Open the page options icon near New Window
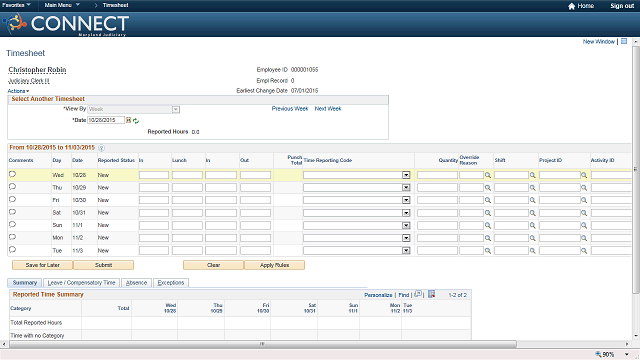This screenshot has height=360, width=640. click(x=624, y=41)
